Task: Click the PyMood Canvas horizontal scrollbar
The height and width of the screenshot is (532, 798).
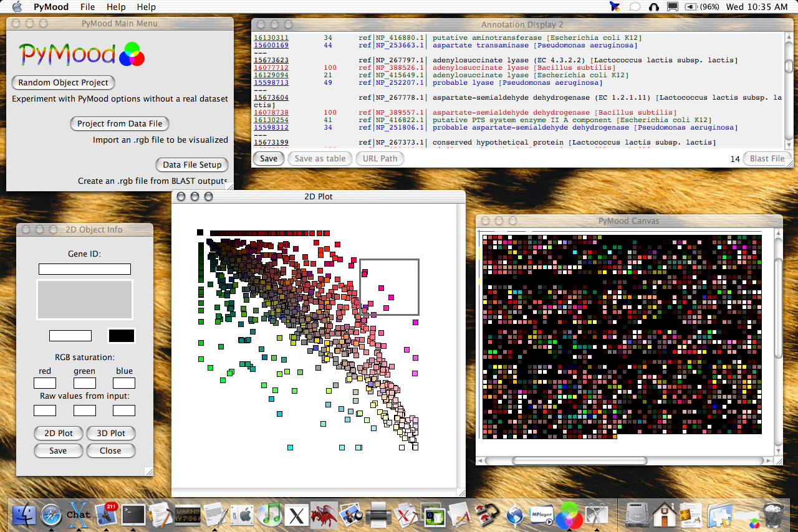Action: click(625, 461)
